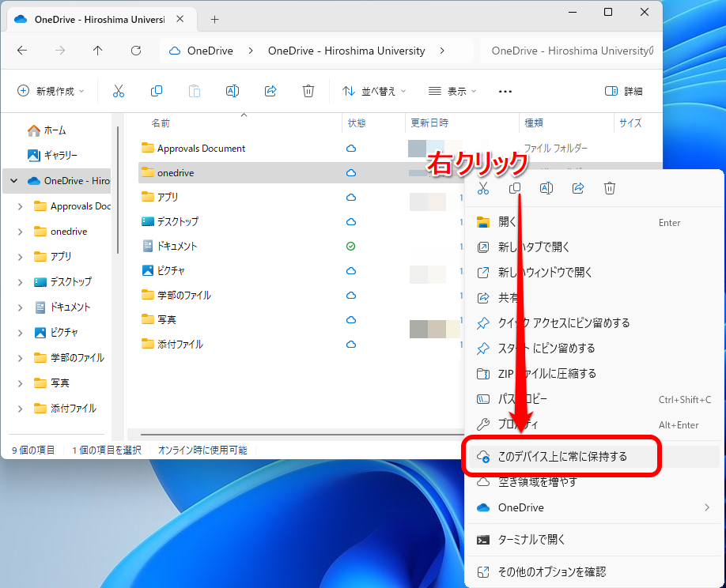Open the see more (…) toolbar menu
This screenshot has width=726, height=588.
505,92
